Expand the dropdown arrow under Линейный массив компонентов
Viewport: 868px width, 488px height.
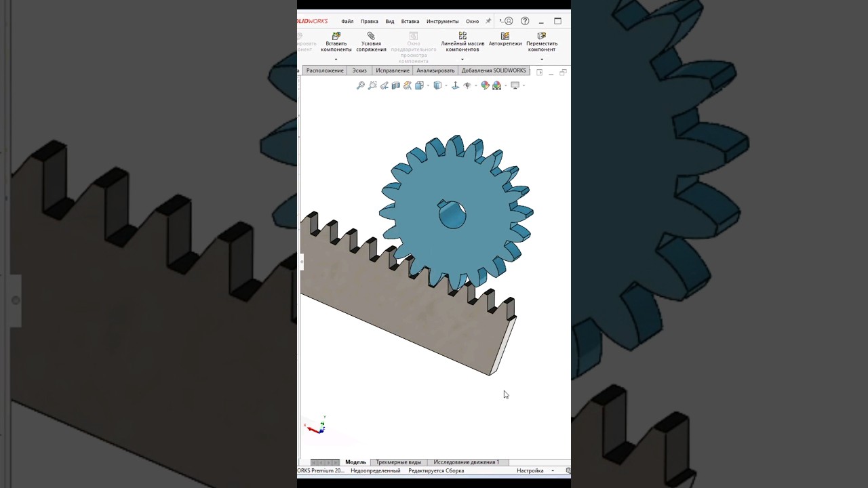(462, 60)
